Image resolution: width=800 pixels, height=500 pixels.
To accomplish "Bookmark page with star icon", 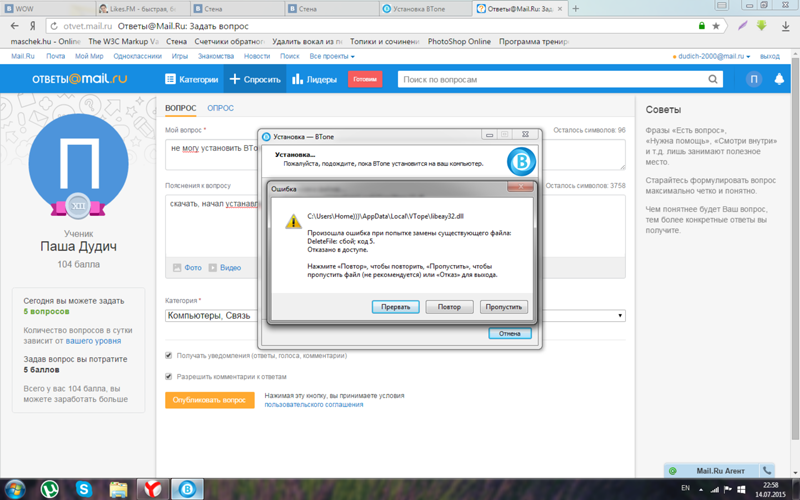I will pos(716,26).
